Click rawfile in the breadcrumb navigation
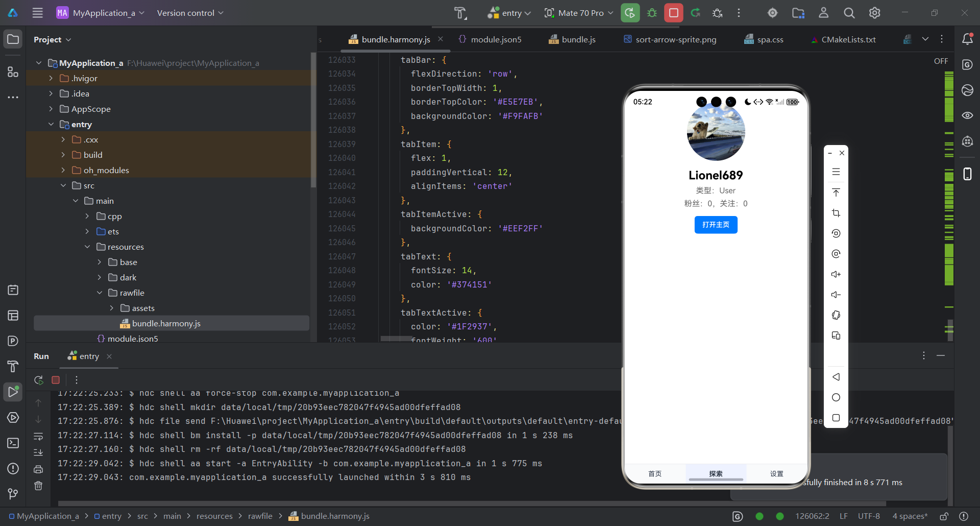 point(260,516)
